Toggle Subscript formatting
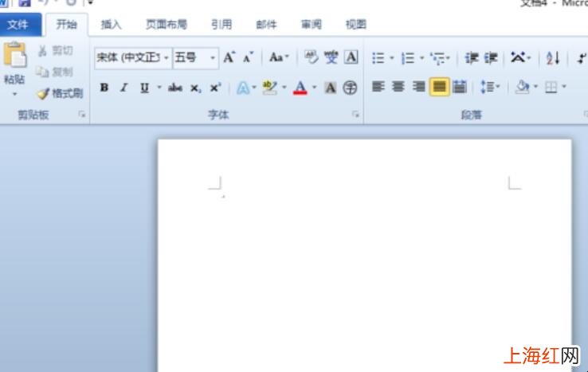 pos(195,88)
